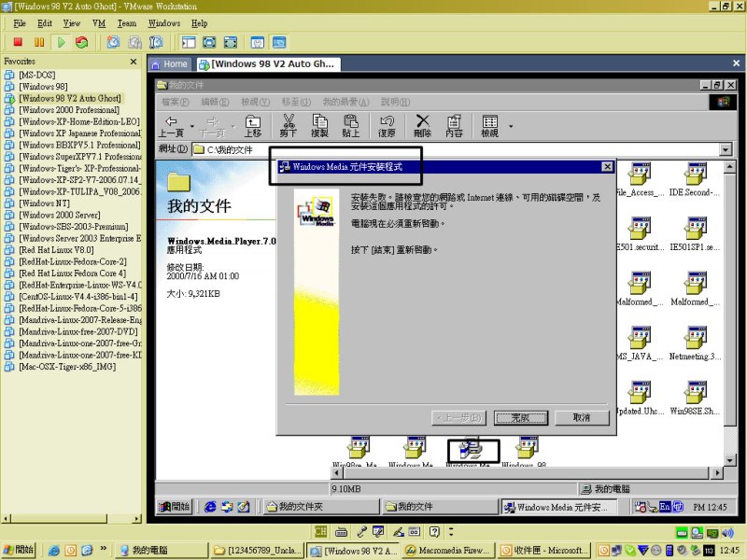Switch to 收件匣 - Microsoft task in host taskbar

click(545, 551)
